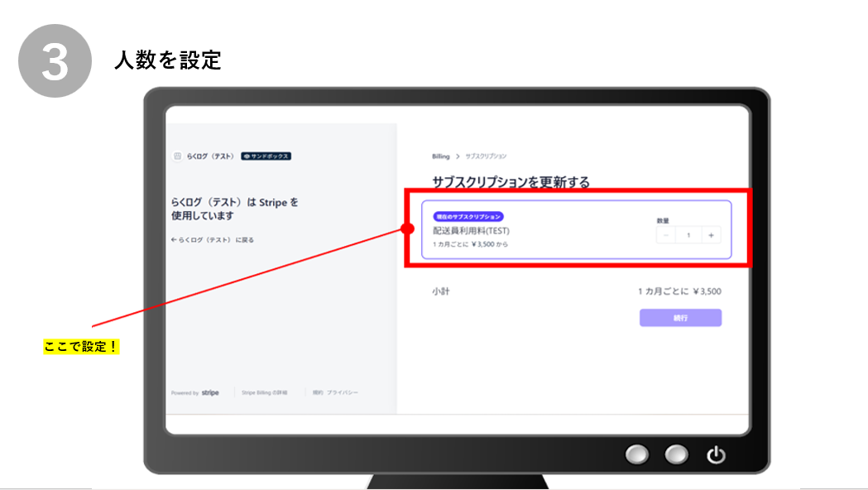This screenshot has width=868, height=490.
Task: Increase quantity with the plus button
Action: (710, 235)
